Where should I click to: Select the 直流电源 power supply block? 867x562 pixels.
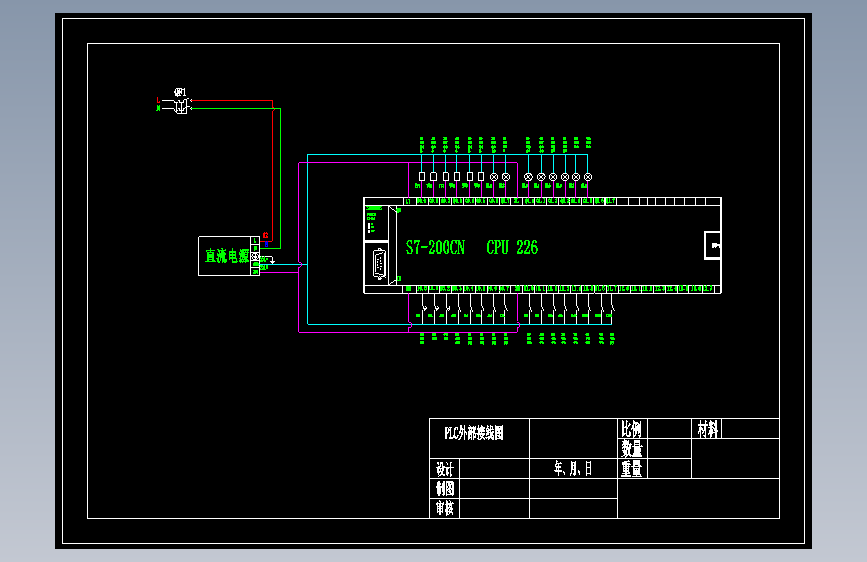point(229,256)
